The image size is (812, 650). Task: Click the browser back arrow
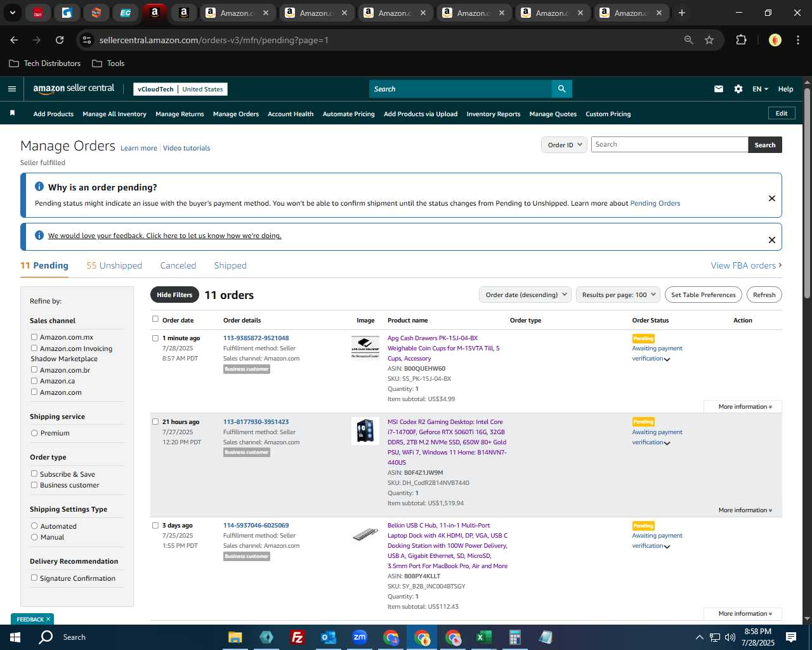tap(14, 40)
